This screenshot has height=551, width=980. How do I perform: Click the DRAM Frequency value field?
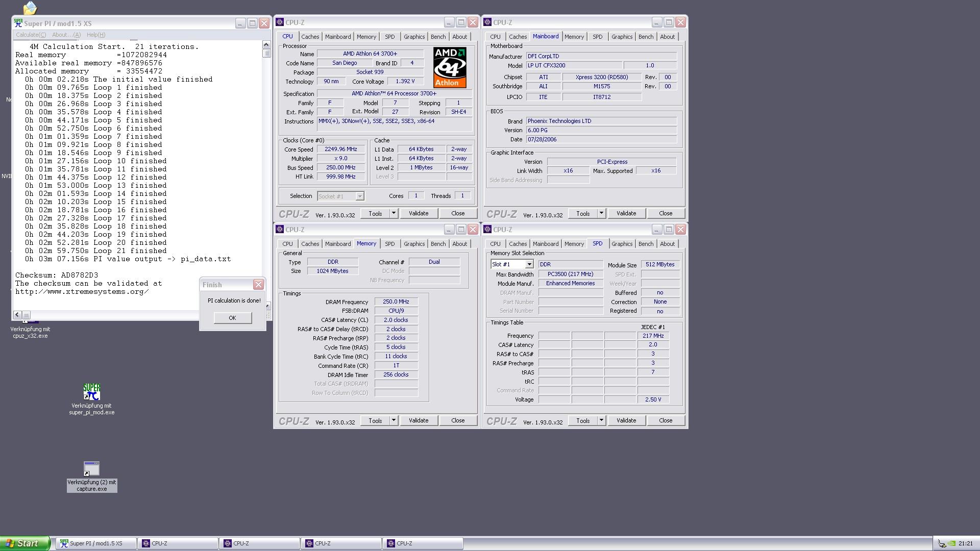coord(396,302)
